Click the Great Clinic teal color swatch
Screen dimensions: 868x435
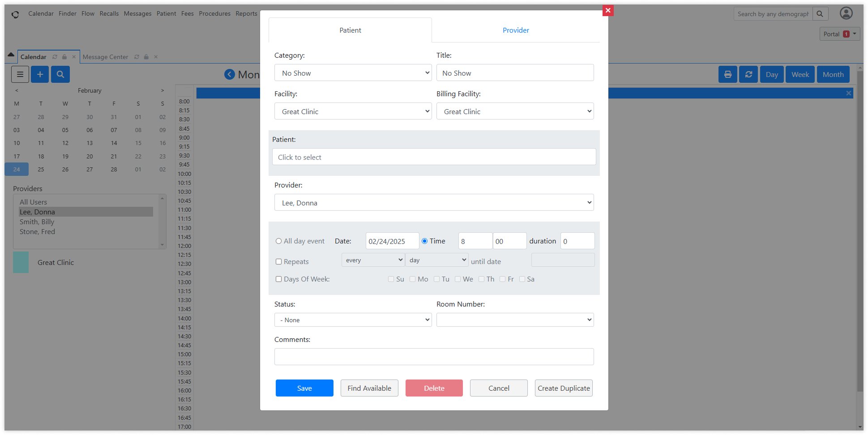21,262
